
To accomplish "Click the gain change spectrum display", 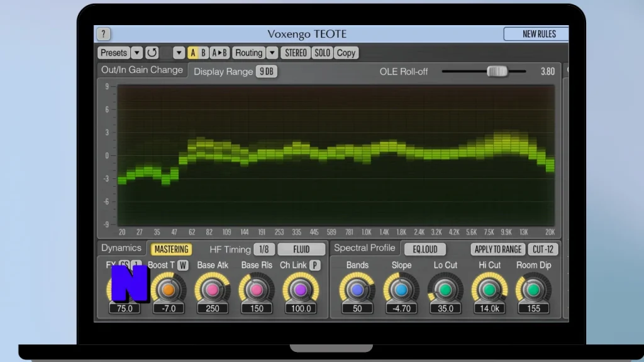I will pos(336,155).
